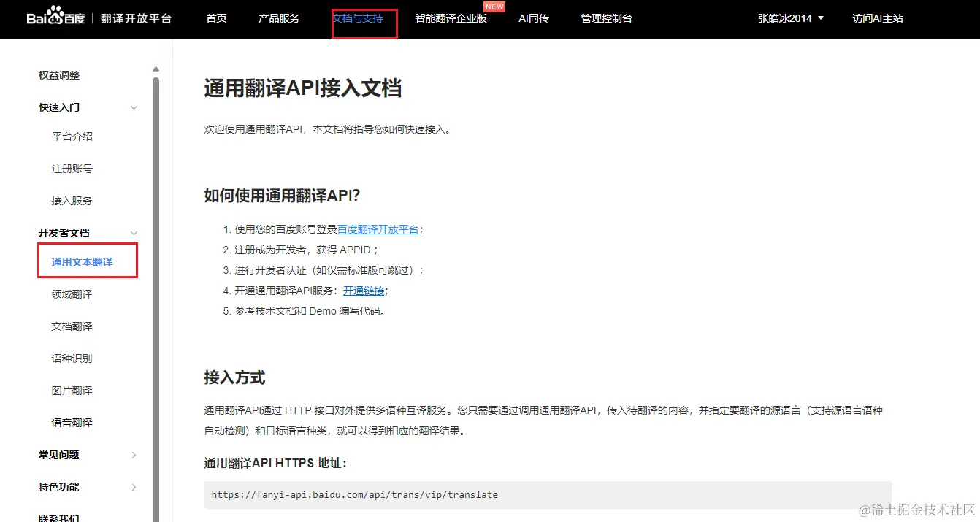
Task: Click the 通用翻译API HTTPS 地址 label
Action: click(275, 463)
